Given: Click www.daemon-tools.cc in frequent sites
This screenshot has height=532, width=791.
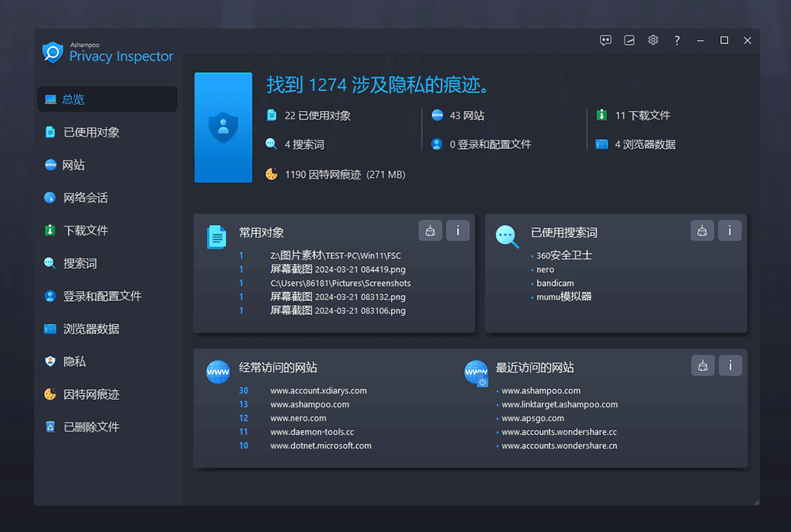Looking at the screenshot, I should pyautogui.click(x=312, y=432).
